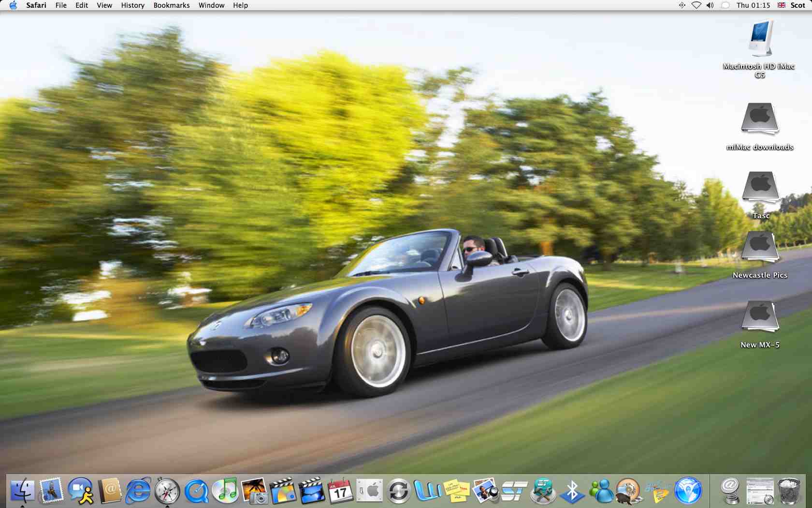Viewport: 812px width, 508px height.
Task: Launch iPhoto from the dock
Action: coord(254,492)
